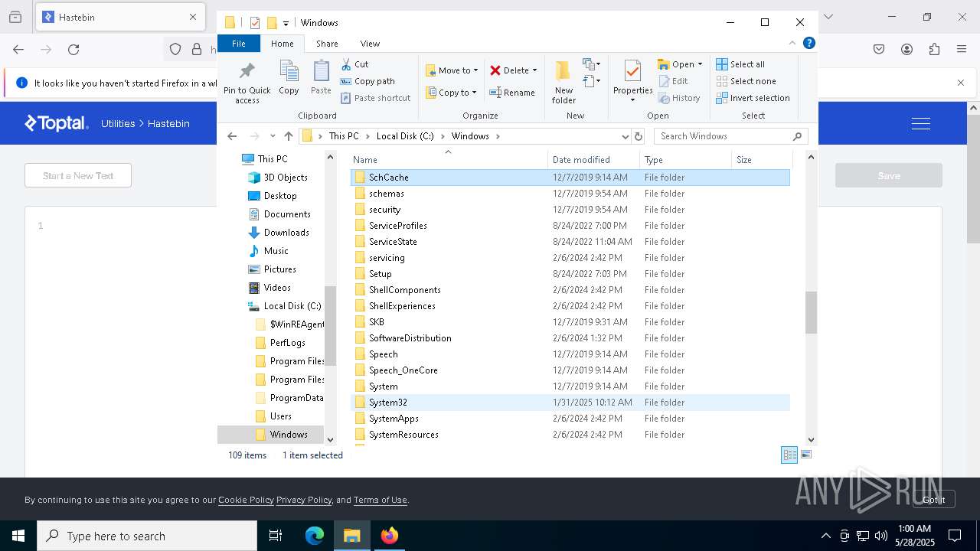Viewport: 980px width, 551px height.
Task: Open Firefox hamburger application menu
Action: click(x=962, y=50)
